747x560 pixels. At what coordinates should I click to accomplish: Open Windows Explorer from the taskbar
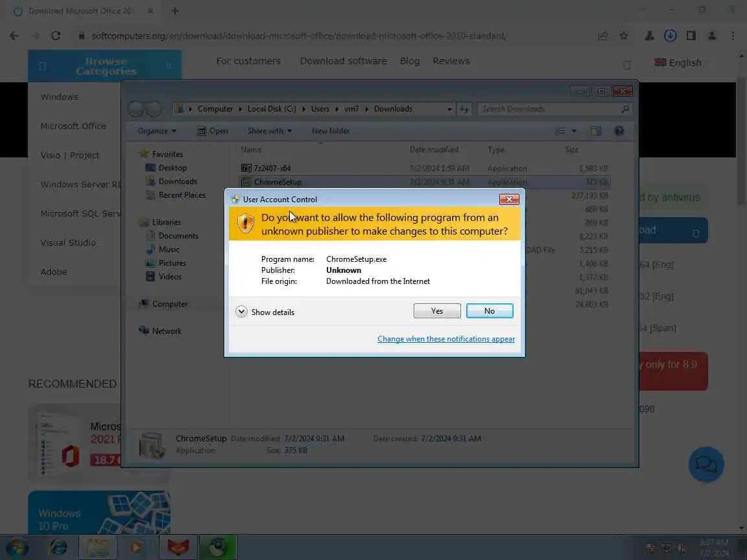coord(98,548)
